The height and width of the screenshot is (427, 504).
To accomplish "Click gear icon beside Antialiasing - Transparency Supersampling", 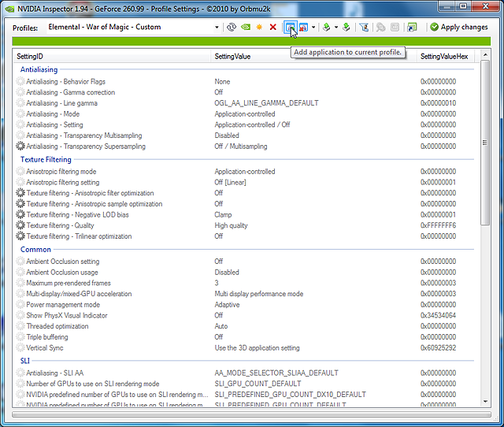I will point(20,147).
